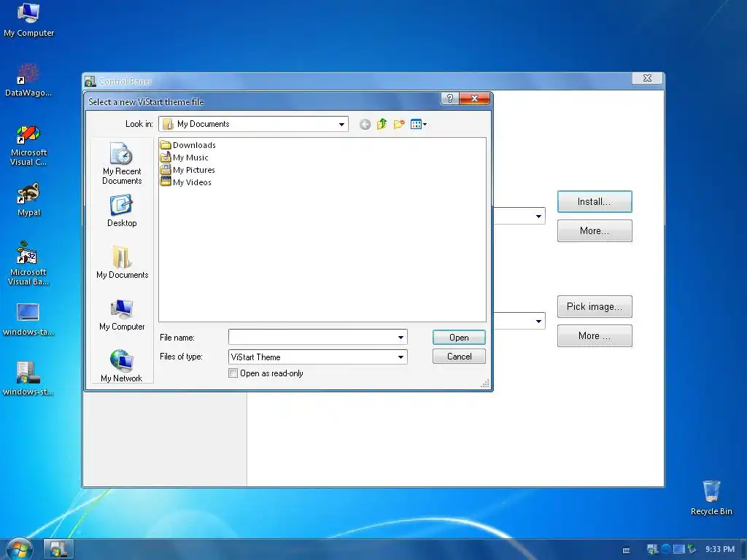
Task: Jump to Desktop in places bar
Action: point(122,211)
